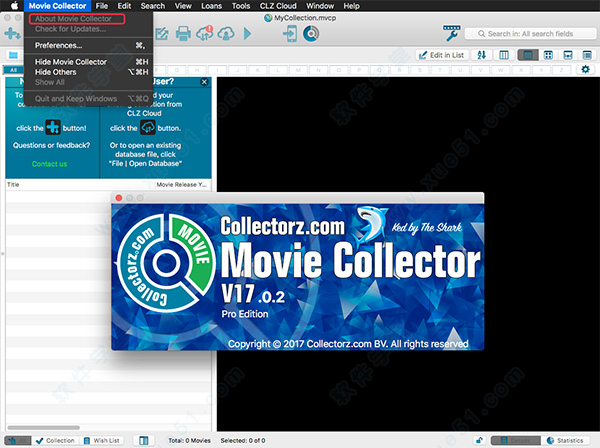Open the Movie Collector application menu
600x448 pixels.
(x=57, y=6)
